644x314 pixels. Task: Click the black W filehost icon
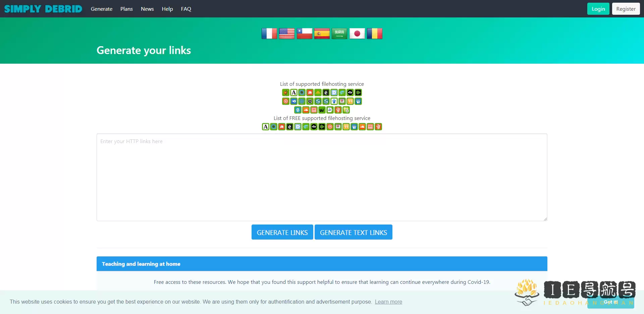[x=322, y=110]
